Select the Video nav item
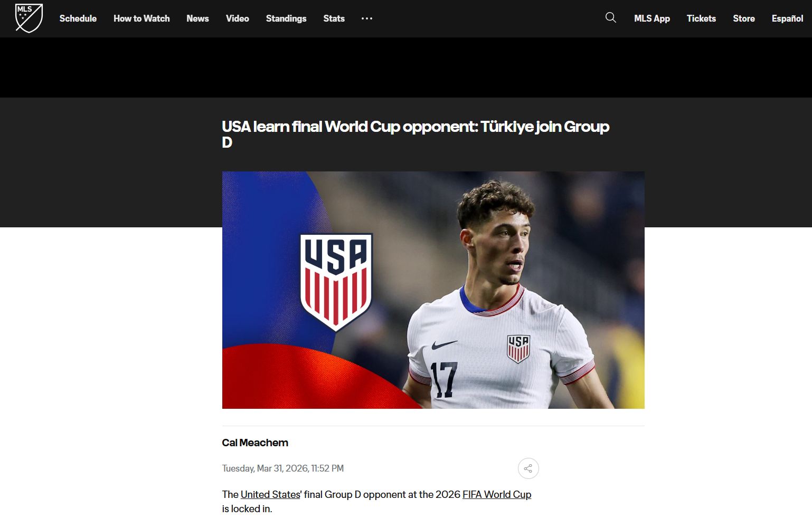Viewport: 812px width, 528px height. tap(238, 18)
